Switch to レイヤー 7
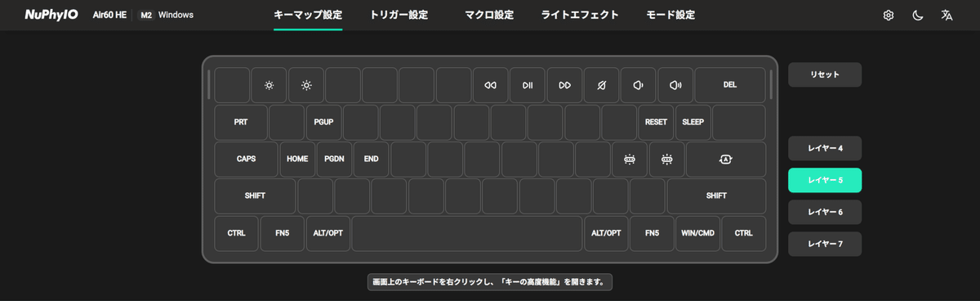The height and width of the screenshot is (301, 980). coord(825,244)
